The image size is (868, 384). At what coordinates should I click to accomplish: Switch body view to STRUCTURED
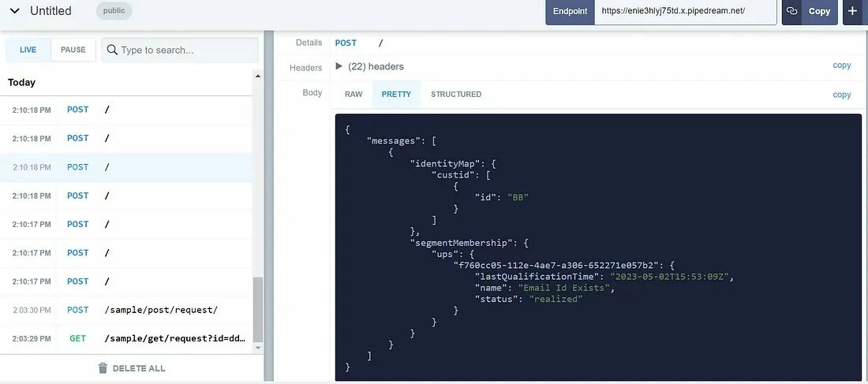(x=456, y=94)
